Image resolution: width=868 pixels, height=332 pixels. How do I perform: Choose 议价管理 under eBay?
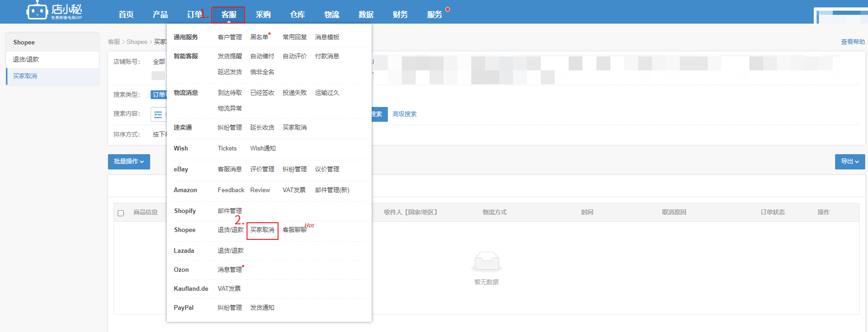coord(327,169)
